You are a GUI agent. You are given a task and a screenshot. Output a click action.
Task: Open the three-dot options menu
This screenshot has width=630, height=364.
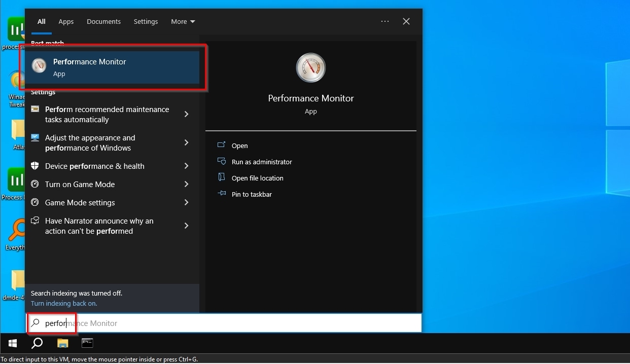click(385, 21)
